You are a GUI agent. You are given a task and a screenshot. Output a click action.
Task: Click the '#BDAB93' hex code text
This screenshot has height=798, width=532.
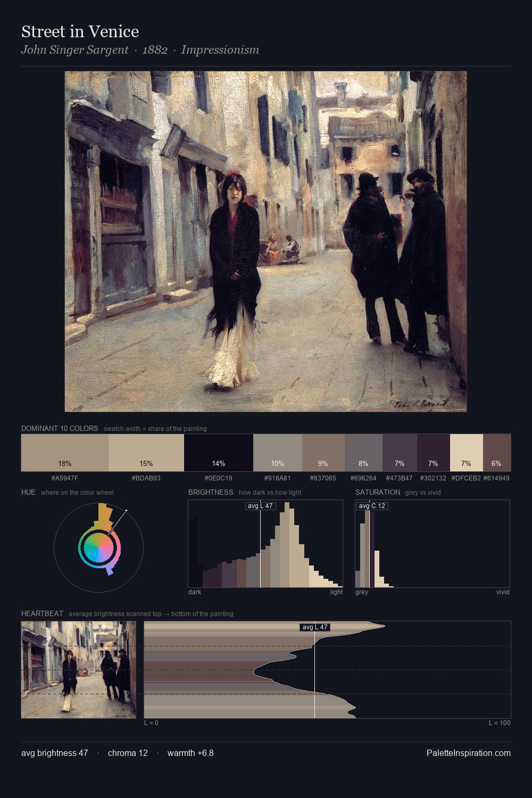pos(146,478)
